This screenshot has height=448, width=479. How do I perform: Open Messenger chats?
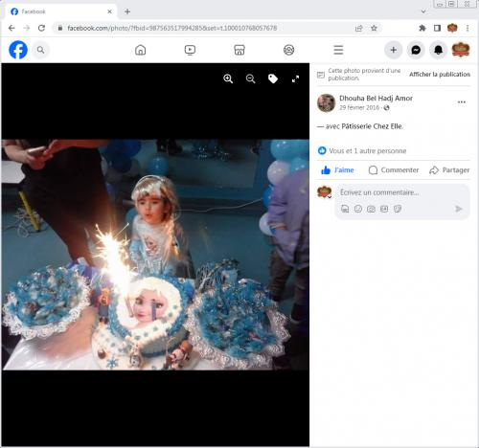(416, 50)
